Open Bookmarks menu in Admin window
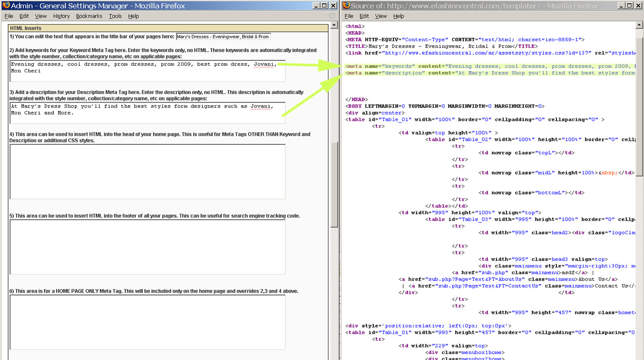Viewport: 644px width, 360px height. tap(89, 16)
